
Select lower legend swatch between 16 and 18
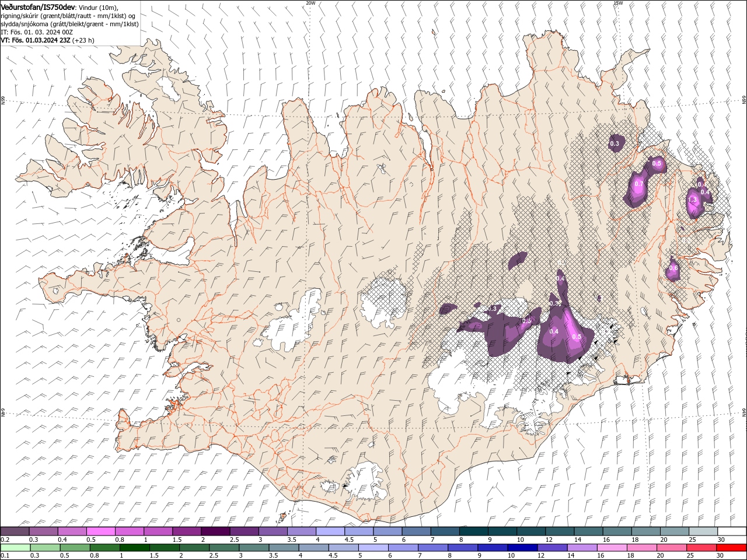point(612,548)
